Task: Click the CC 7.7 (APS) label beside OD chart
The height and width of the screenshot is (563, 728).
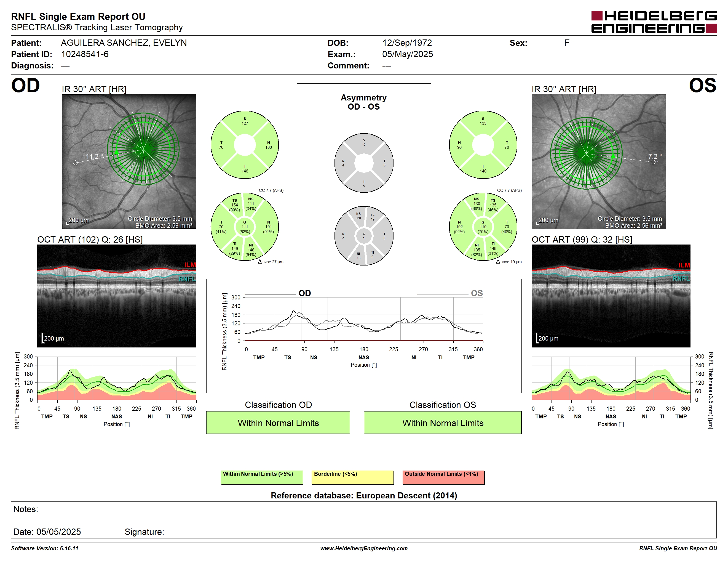Action: tap(271, 190)
